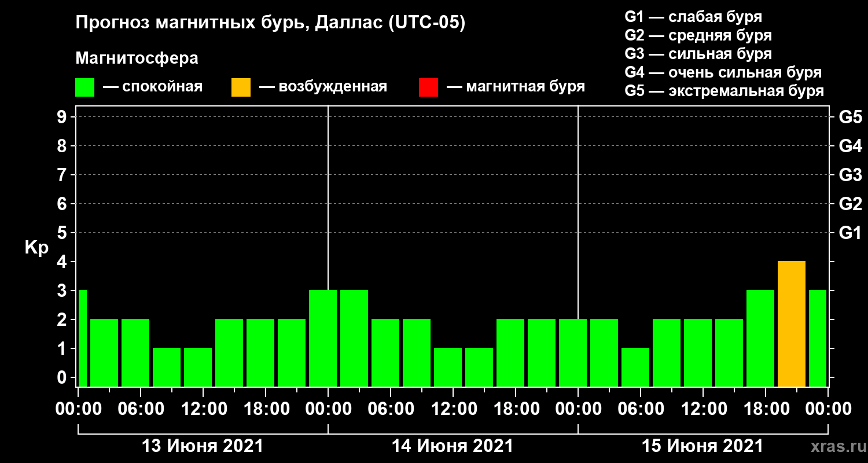Click the '8' value on the Kp axis

[63, 146]
